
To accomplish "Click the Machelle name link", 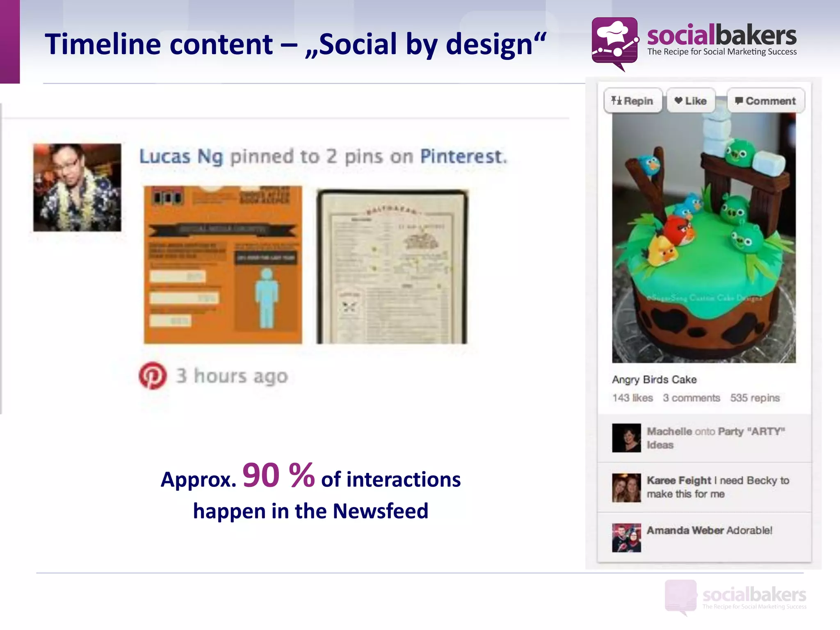I will (x=669, y=431).
